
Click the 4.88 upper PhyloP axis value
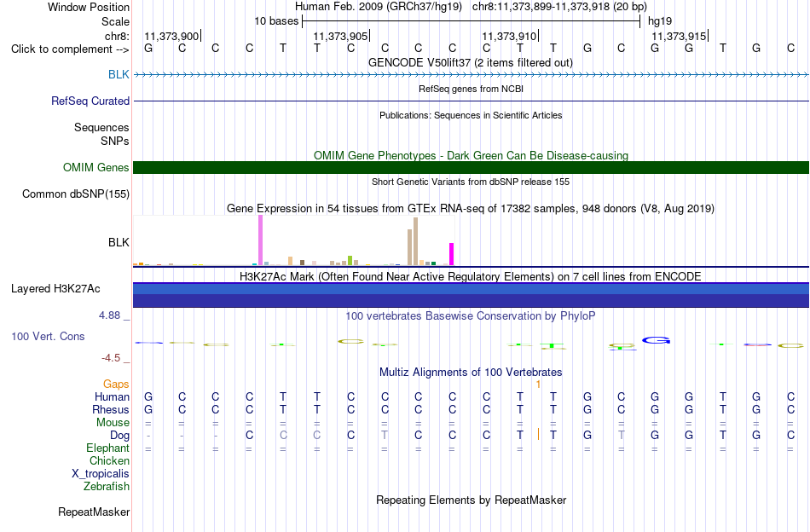109,315
